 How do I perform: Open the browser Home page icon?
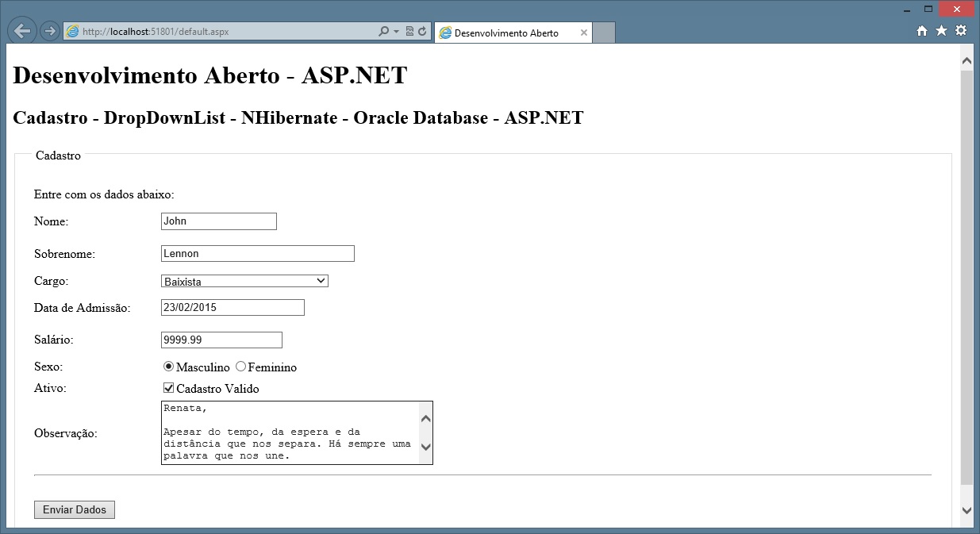[922, 31]
